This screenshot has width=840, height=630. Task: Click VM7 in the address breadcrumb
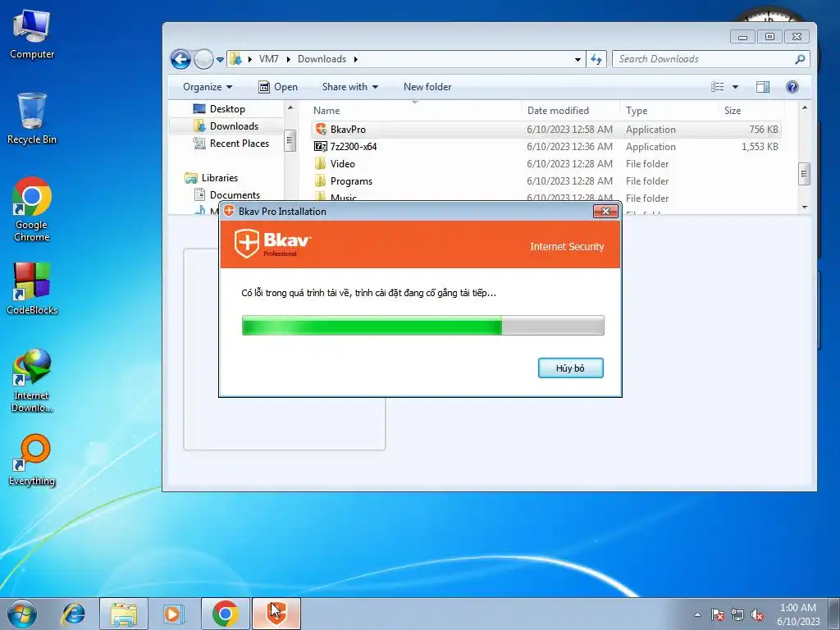[x=268, y=59]
